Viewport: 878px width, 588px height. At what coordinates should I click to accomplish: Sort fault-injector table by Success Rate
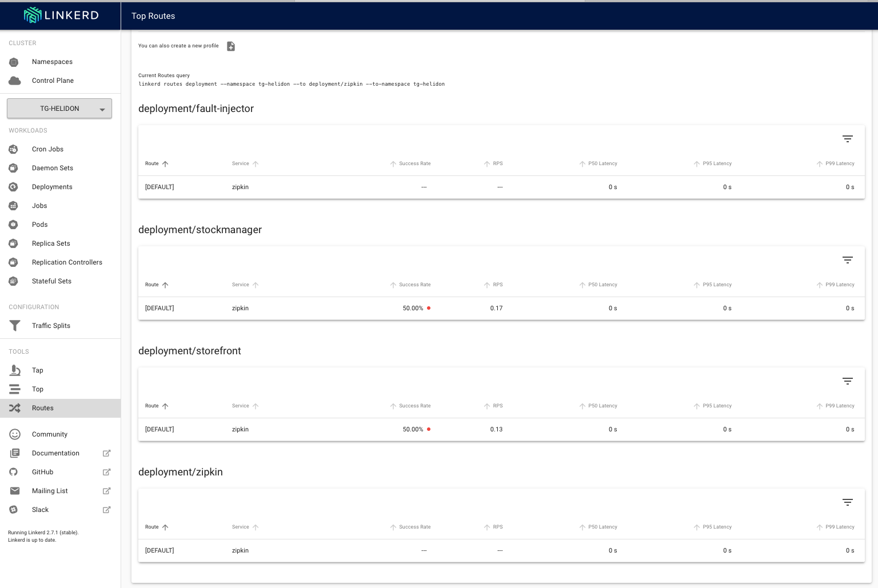[410, 163]
